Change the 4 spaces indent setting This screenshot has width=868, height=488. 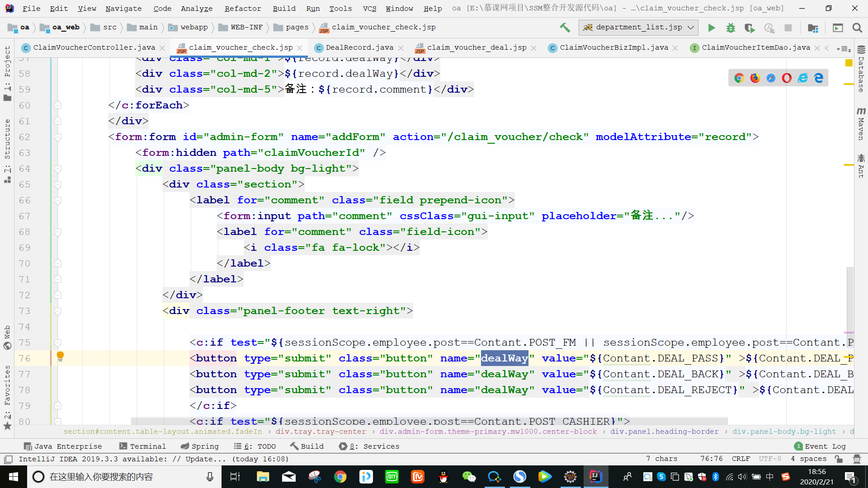tap(808, 459)
